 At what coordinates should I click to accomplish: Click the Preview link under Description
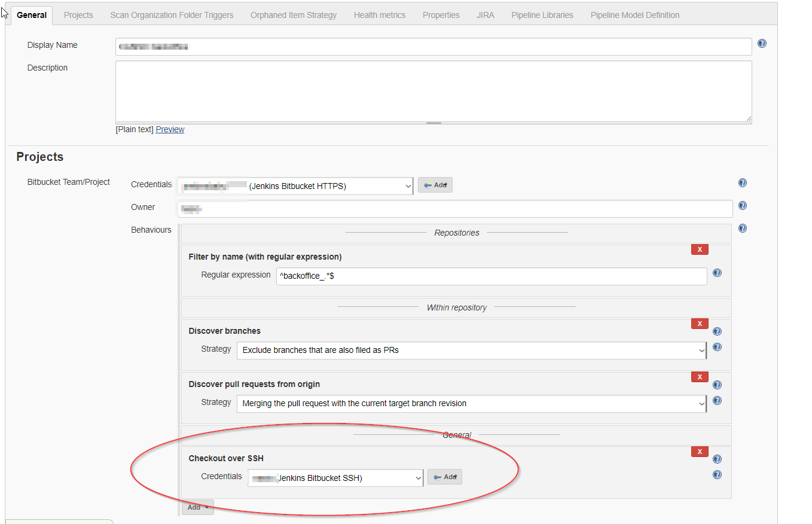(170, 129)
